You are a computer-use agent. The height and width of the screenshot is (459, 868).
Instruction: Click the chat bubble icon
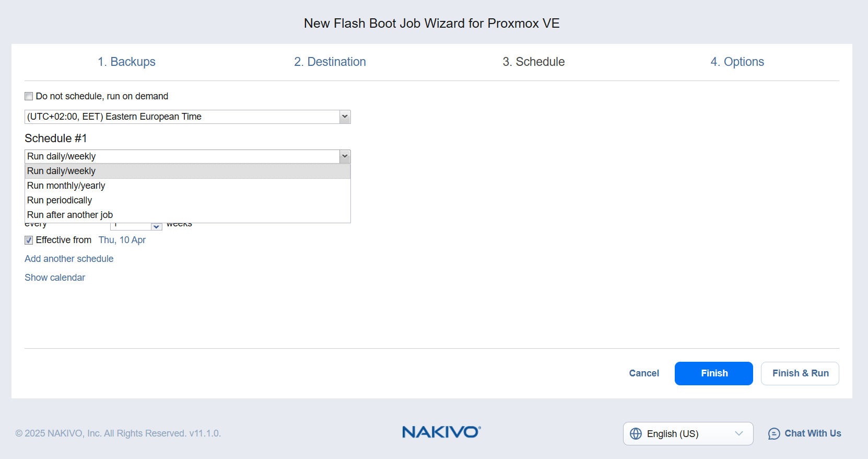(x=774, y=434)
